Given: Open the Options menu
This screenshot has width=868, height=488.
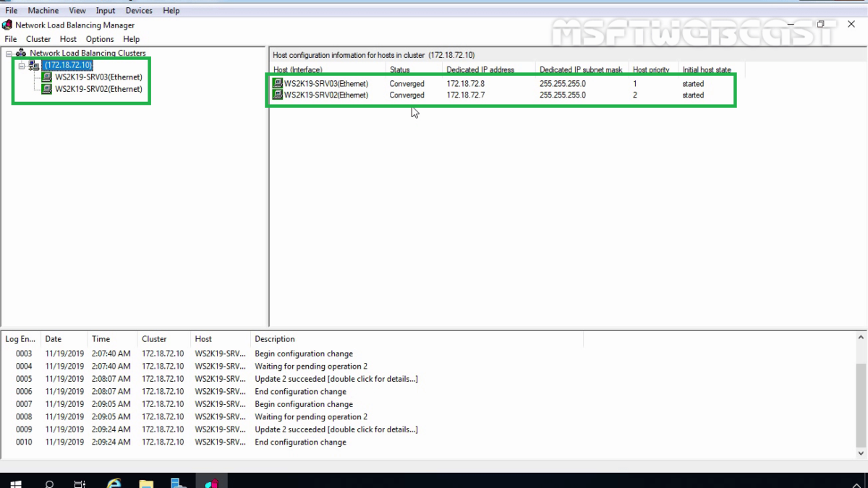Looking at the screenshot, I should pos(100,39).
